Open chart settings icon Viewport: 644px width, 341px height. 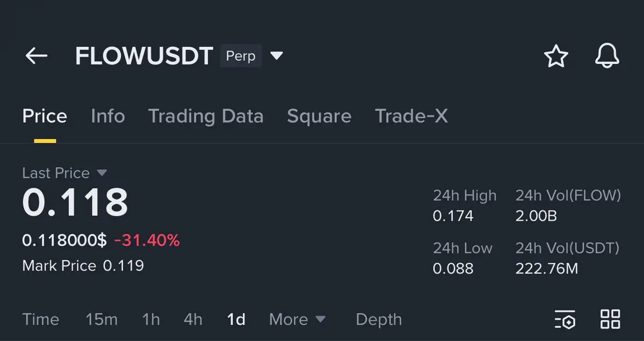pos(565,319)
